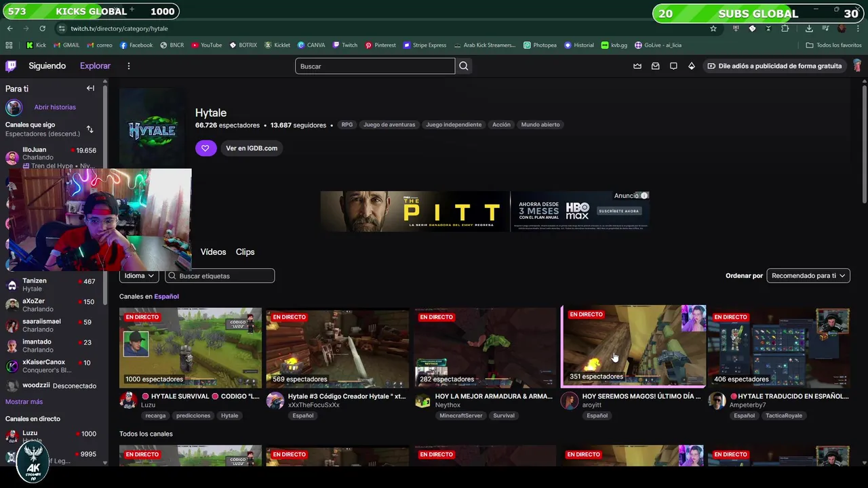Click the ad info icon beside Anuncio
Image resolution: width=868 pixels, height=488 pixels.
644,195
